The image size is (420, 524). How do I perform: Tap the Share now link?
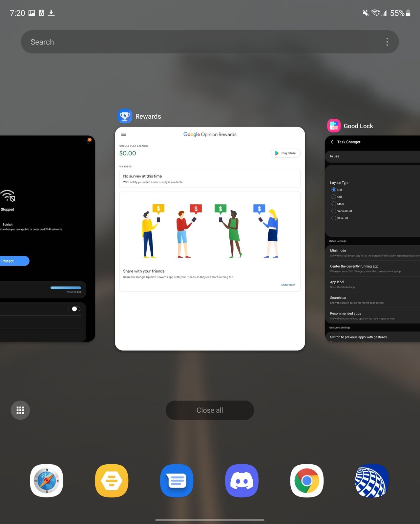point(288,285)
